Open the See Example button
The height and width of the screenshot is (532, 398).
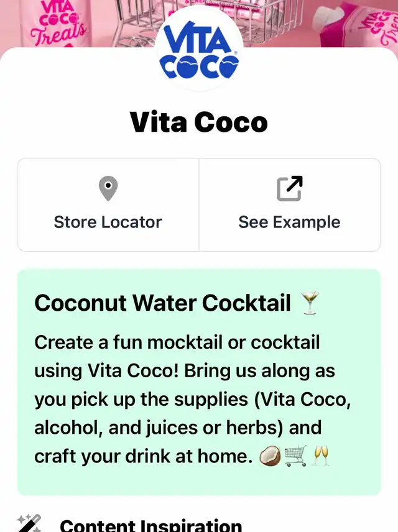coord(290,205)
